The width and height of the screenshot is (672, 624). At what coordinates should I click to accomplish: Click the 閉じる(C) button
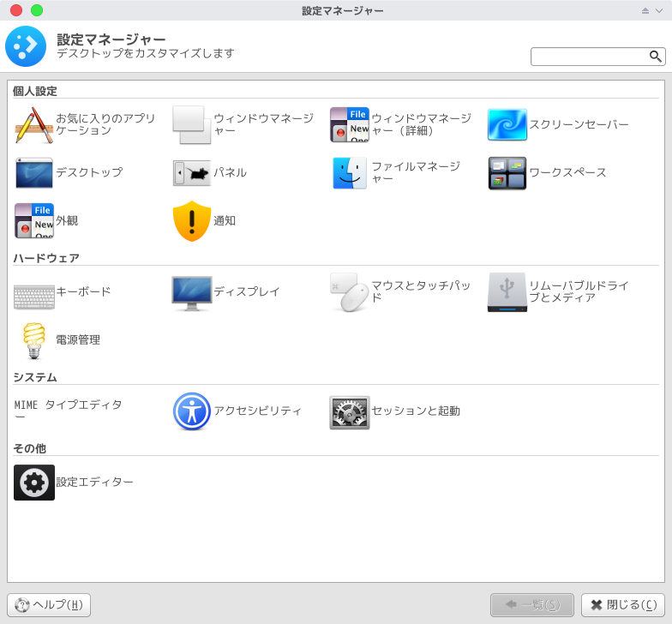click(x=622, y=605)
